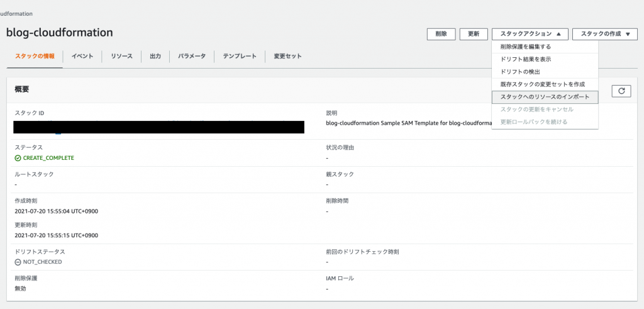Image resolution: width=644 pixels, height=309 pixels.
Task: Click the redacted Stack ID value
Action: click(159, 126)
